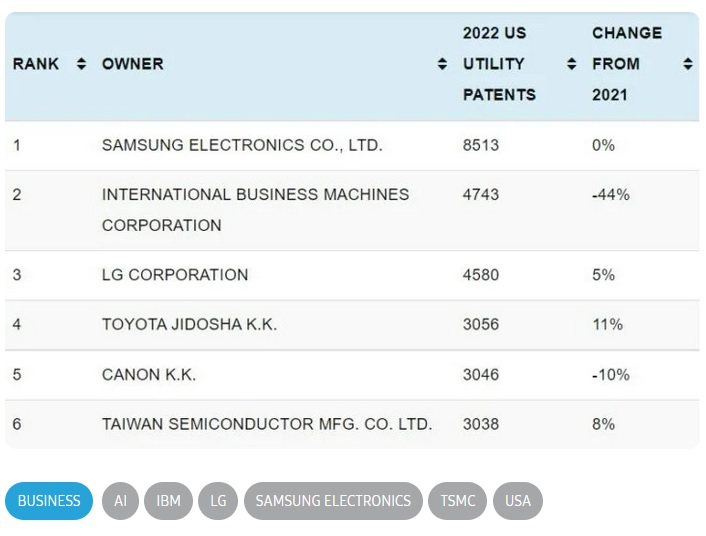Click the 2022 US Utility Patents header
Image resolution: width=706 pixels, height=536 pixels.
point(499,64)
